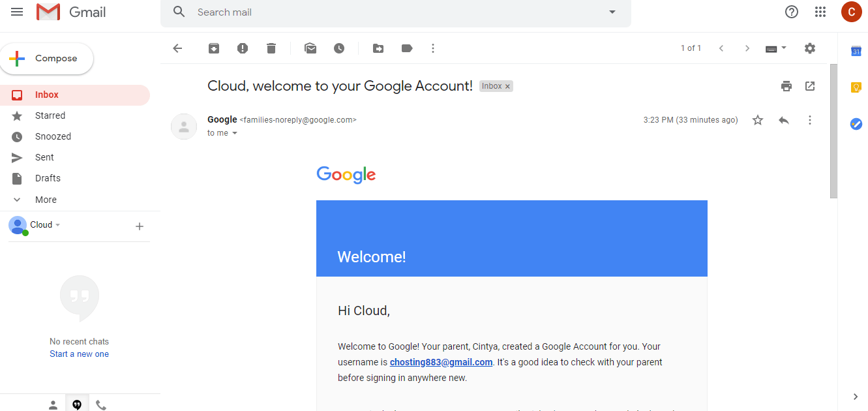The width and height of the screenshot is (868, 411).
Task: Snooze the email with the clock icon
Action: [x=339, y=48]
